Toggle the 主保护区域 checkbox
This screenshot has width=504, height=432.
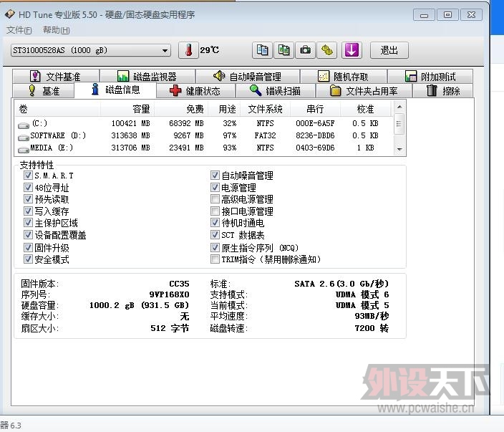point(28,223)
